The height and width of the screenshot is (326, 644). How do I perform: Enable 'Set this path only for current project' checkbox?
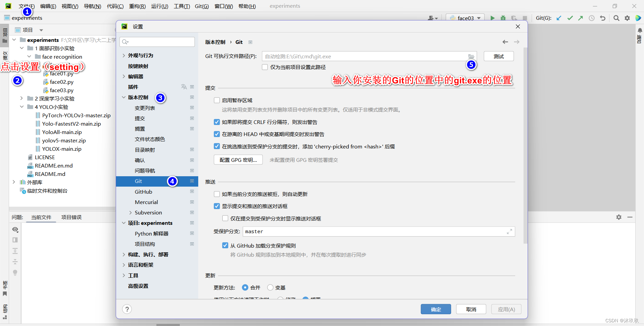coord(265,67)
